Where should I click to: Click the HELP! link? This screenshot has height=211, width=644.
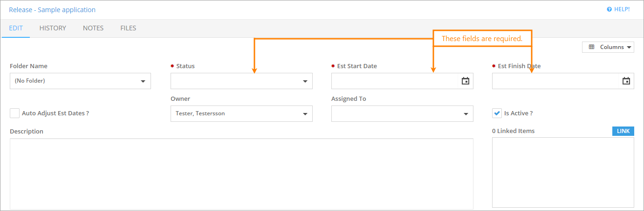(x=622, y=9)
